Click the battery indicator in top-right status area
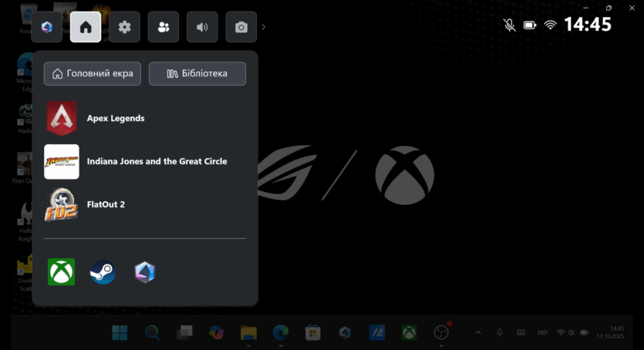This screenshot has width=644, height=350. click(x=530, y=25)
